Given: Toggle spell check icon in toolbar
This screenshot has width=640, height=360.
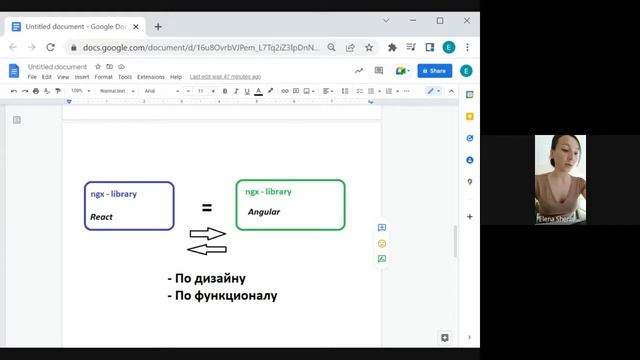Looking at the screenshot, I should (47, 91).
